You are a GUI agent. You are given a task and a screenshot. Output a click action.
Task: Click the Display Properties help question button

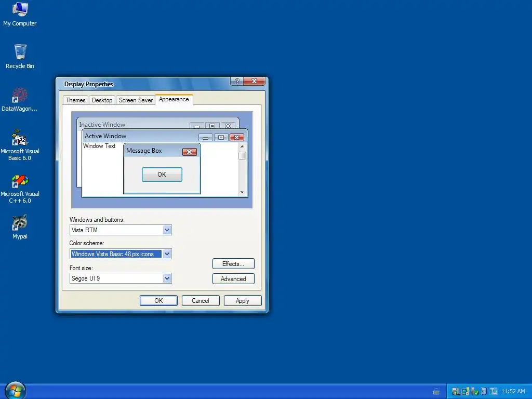coord(237,81)
